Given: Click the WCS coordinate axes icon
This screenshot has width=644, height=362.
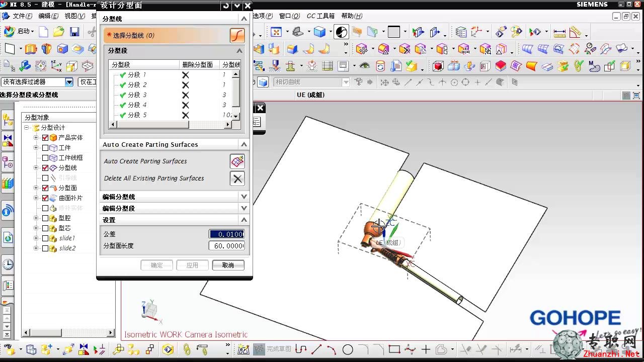Looking at the screenshot, I should click(56, 66).
